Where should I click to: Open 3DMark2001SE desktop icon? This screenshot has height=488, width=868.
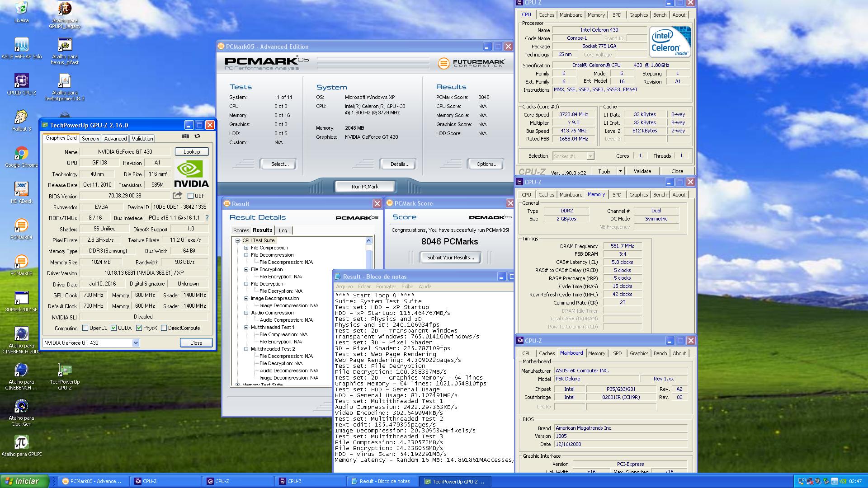[21, 301]
